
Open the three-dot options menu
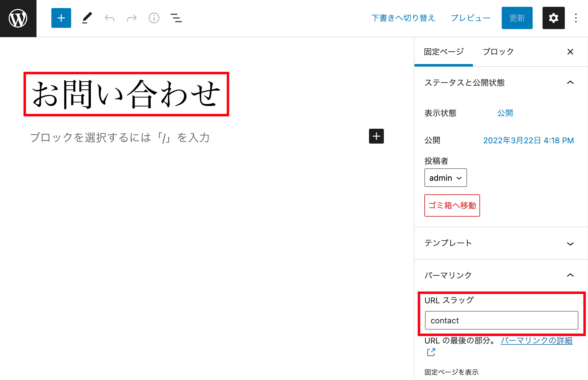[576, 18]
